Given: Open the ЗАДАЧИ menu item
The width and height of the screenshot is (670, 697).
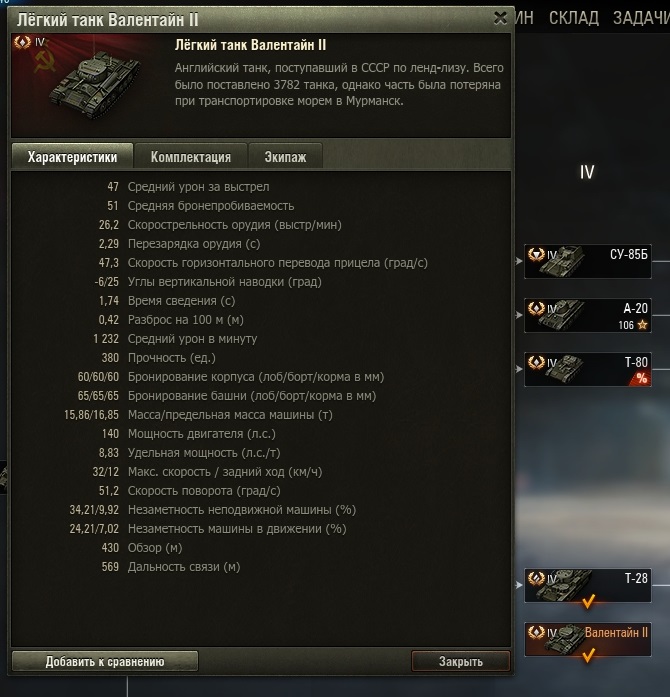Looking at the screenshot, I should [x=642, y=18].
